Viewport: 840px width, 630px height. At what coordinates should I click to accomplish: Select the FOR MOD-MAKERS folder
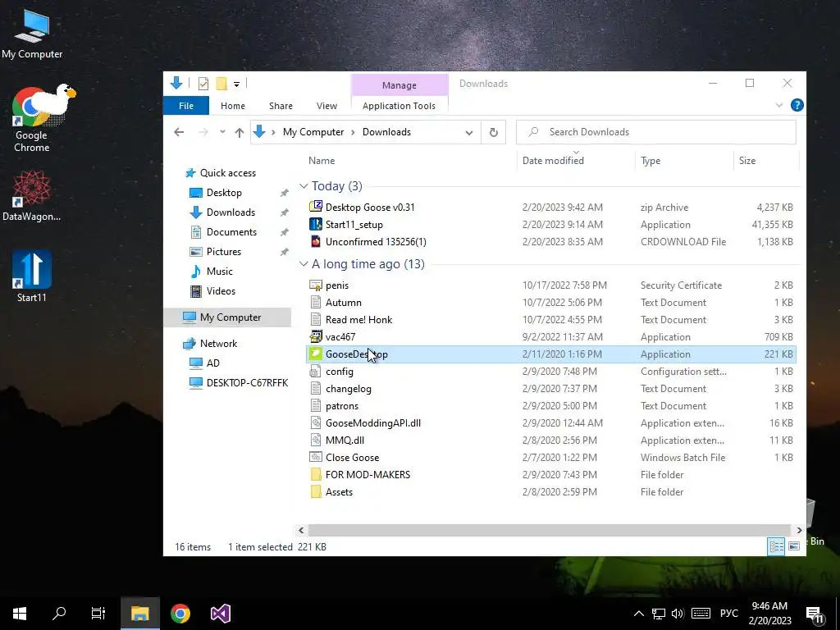coord(367,475)
